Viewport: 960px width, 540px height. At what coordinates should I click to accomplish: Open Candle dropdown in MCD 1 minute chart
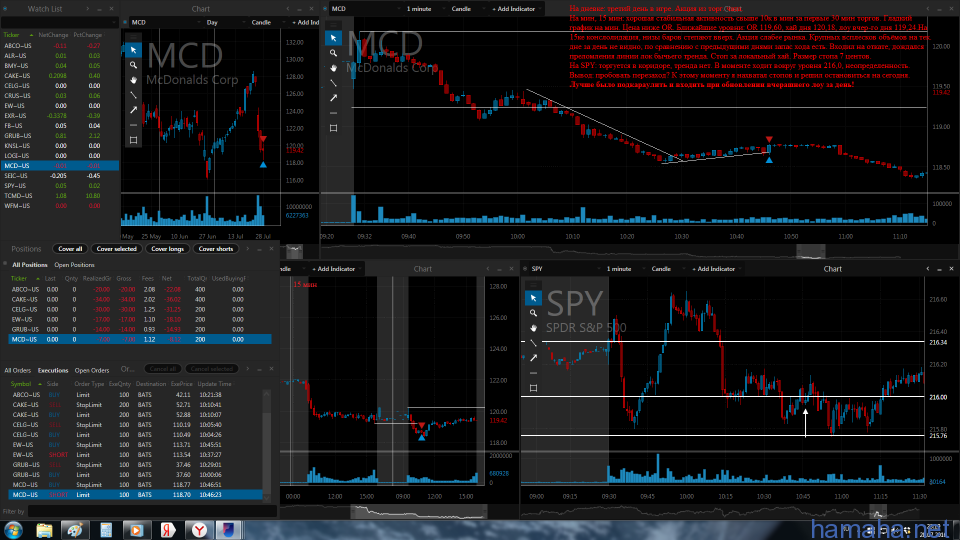[468, 9]
